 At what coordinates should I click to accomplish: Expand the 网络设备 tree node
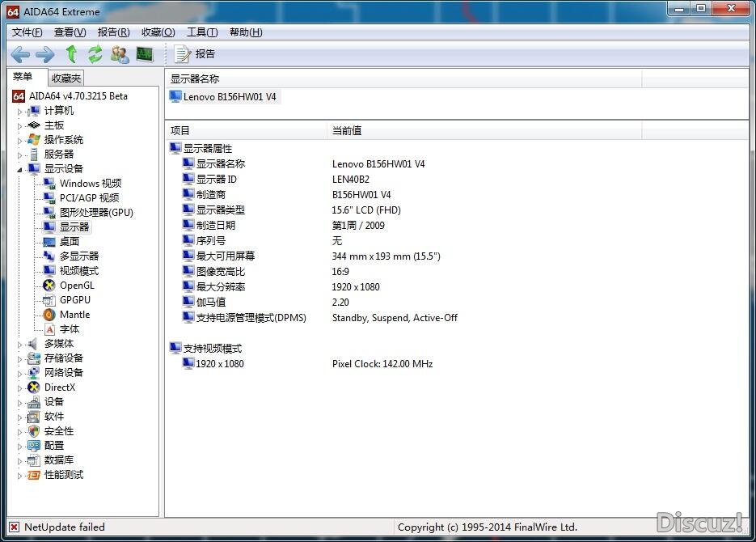[x=20, y=373]
